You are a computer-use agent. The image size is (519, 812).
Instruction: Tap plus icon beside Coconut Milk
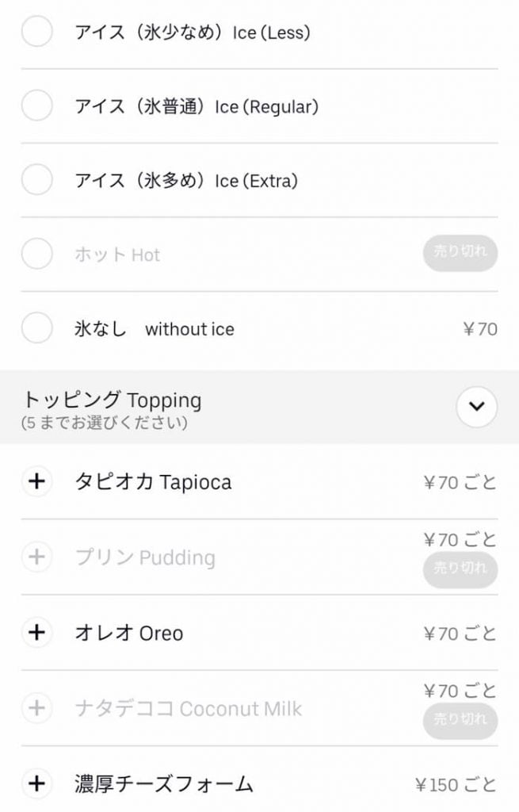(36, 707)
